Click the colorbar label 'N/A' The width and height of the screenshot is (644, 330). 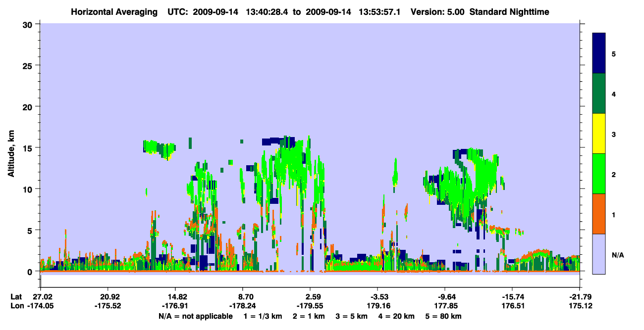pyautogui.click(x=617, y=255)
